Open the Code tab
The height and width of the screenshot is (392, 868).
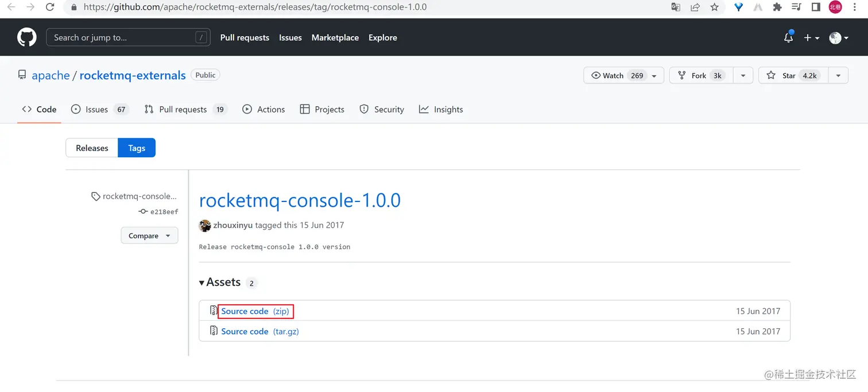click(x=39, y=109)
